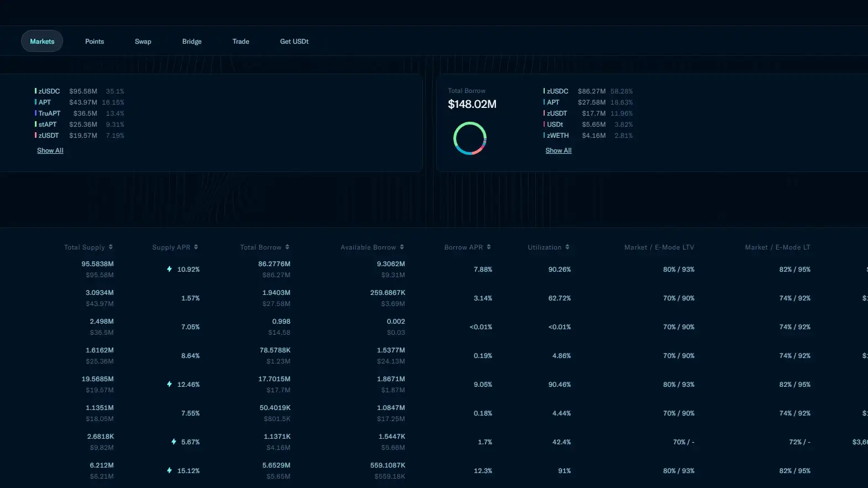Sort by Available Borrow column
Viewport: 868px width, 488px height.
coord(402,247)
